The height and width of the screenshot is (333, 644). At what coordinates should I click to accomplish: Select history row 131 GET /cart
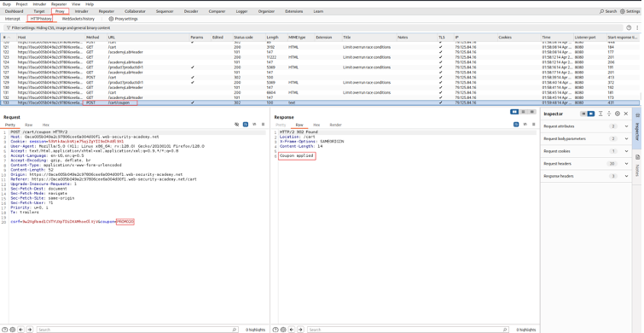click(320, 92)
